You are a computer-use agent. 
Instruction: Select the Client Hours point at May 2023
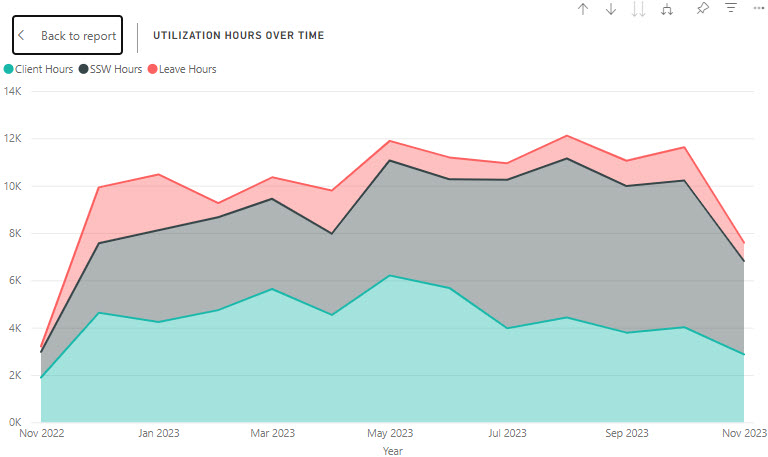391,276
